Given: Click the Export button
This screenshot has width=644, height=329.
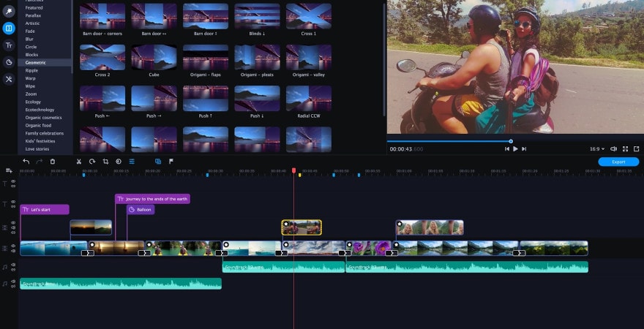Looking at the screenshot, I should (618, 162).
